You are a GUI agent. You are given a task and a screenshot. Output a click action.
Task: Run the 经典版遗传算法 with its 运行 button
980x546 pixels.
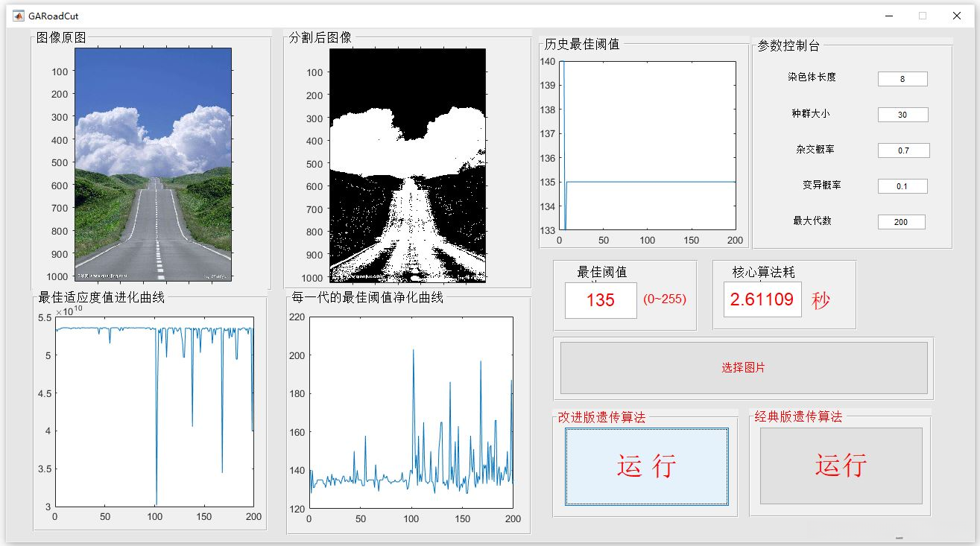(841, 466)
